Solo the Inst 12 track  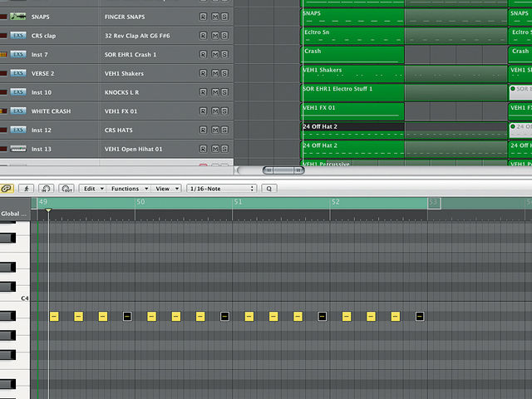[224, 130]
